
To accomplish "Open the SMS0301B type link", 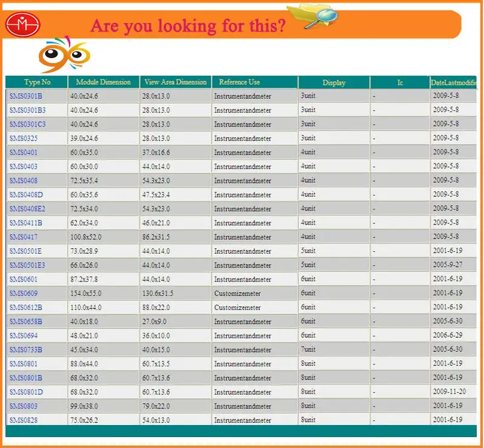I will click(x=25, y=96).
